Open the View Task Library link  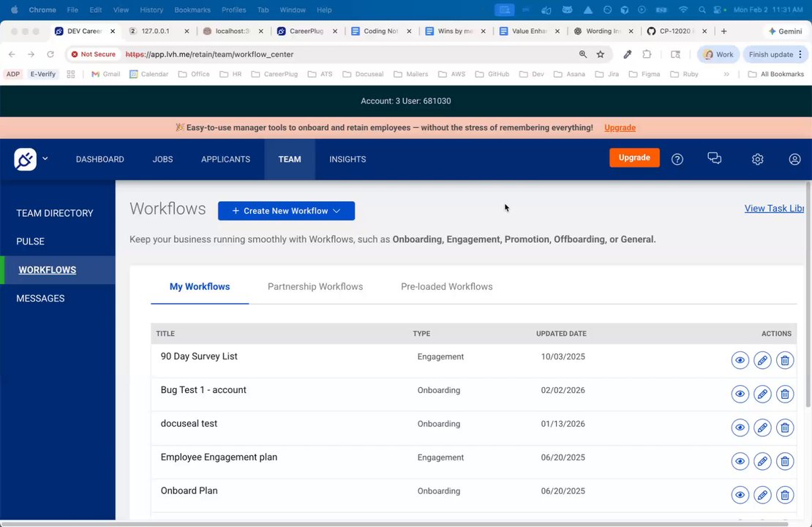774,209
